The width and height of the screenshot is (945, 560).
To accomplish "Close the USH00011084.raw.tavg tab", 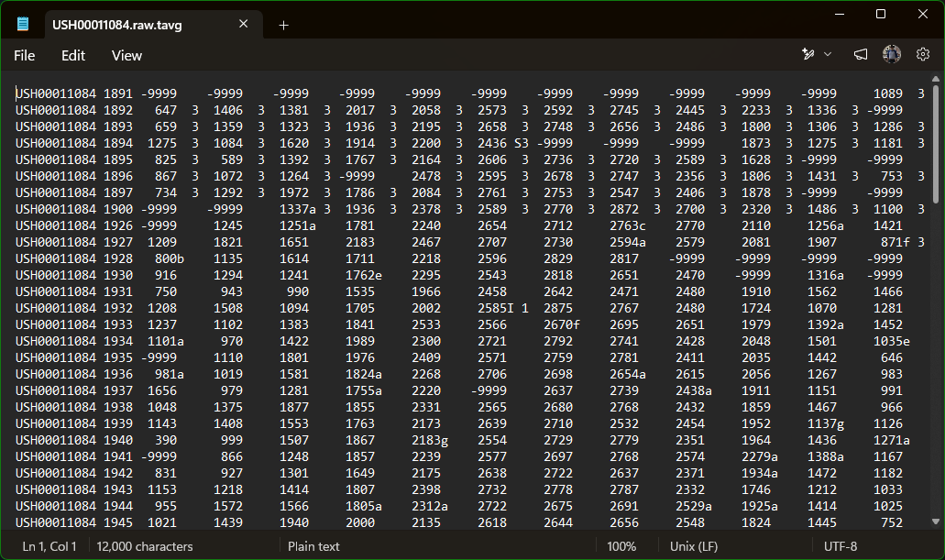I will 244,24.
